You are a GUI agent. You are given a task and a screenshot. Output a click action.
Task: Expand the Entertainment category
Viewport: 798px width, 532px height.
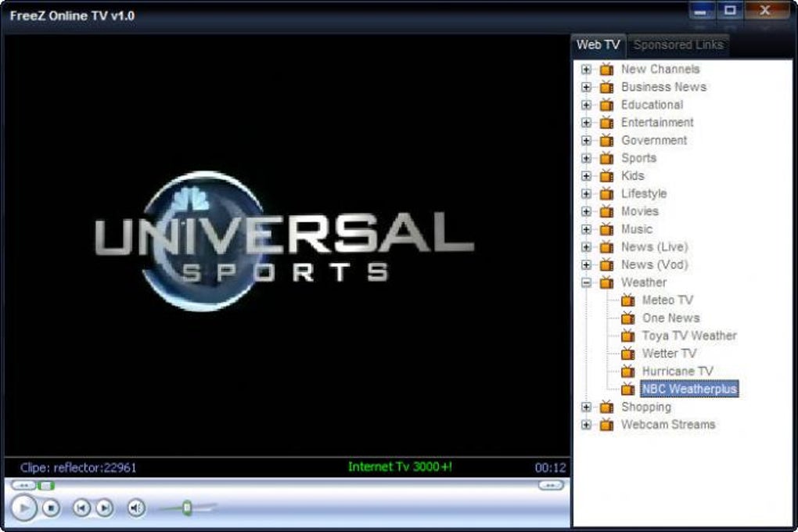tap(586, 123)
